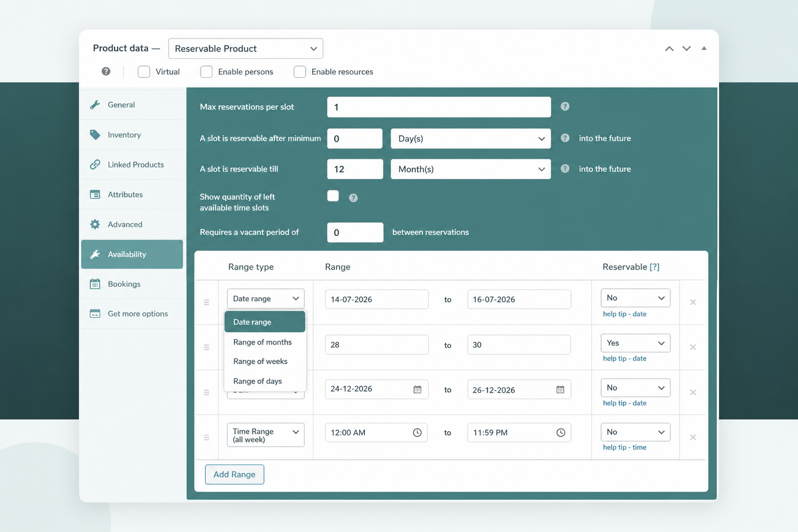Click the vacant period value field
Viewport: 798px width, 532px height.
click(355, 232)
